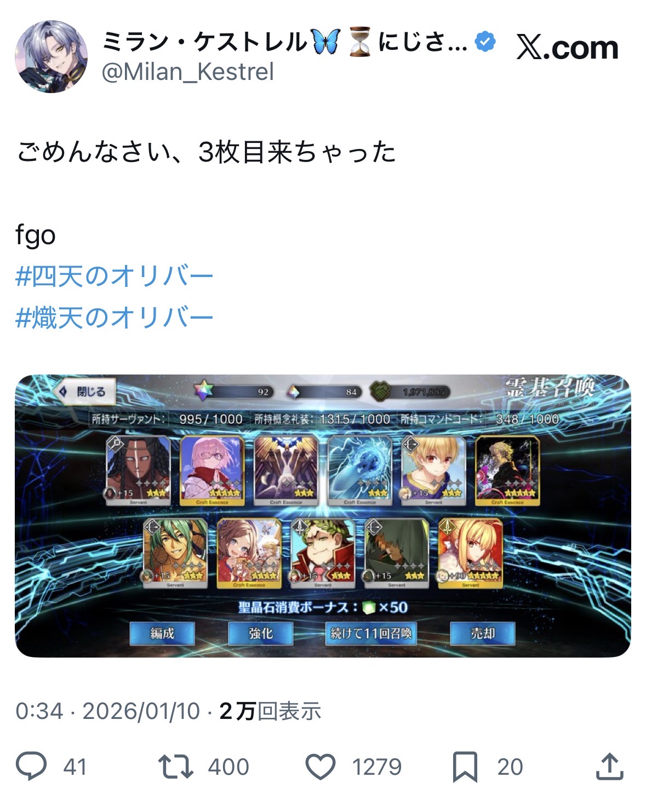This screenshot has width=646, height=812.
Task: Click the @Milan_Kestrel handle
Action: (x=187, y=72)
